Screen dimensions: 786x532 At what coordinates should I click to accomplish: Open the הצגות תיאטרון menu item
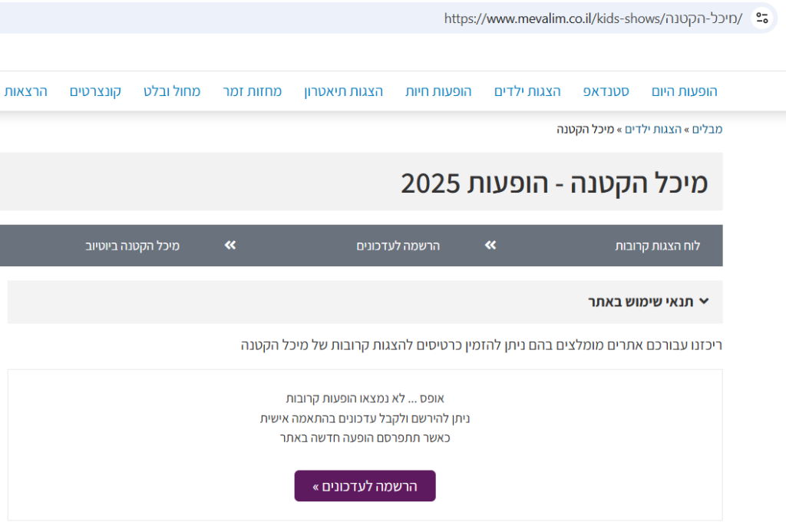click(343, 91)
